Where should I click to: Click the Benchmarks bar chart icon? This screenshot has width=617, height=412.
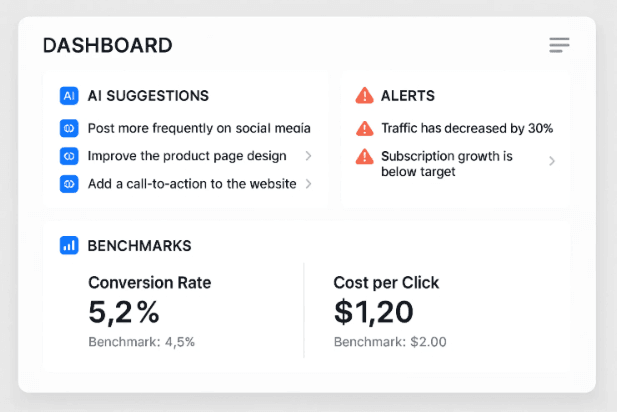pyautogui.click(x=69, y=245)
